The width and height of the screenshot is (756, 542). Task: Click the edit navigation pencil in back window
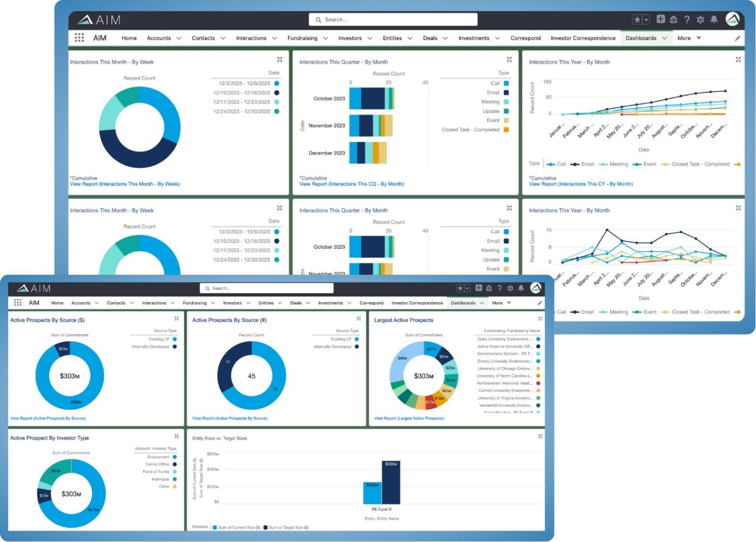coord(738,38)
